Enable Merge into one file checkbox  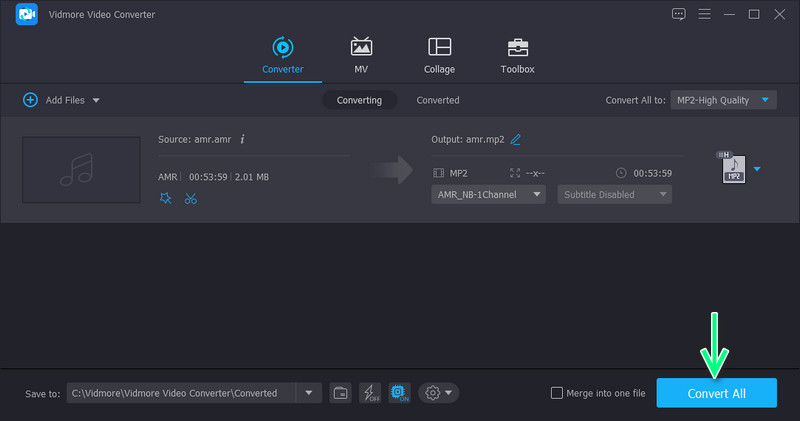(x=557, y=393)
